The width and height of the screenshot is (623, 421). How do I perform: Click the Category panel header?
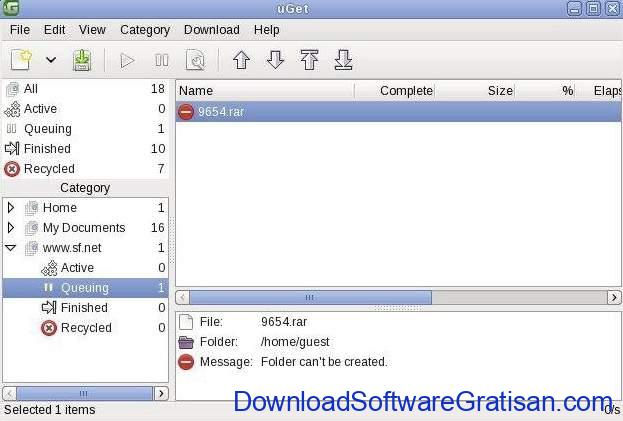pos(85,187)
